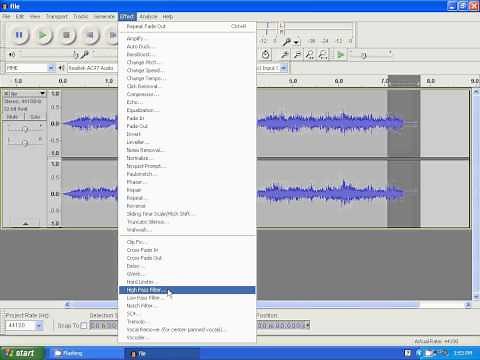
Task: Click the track gain slider
Action: click(x=25, y=128)
